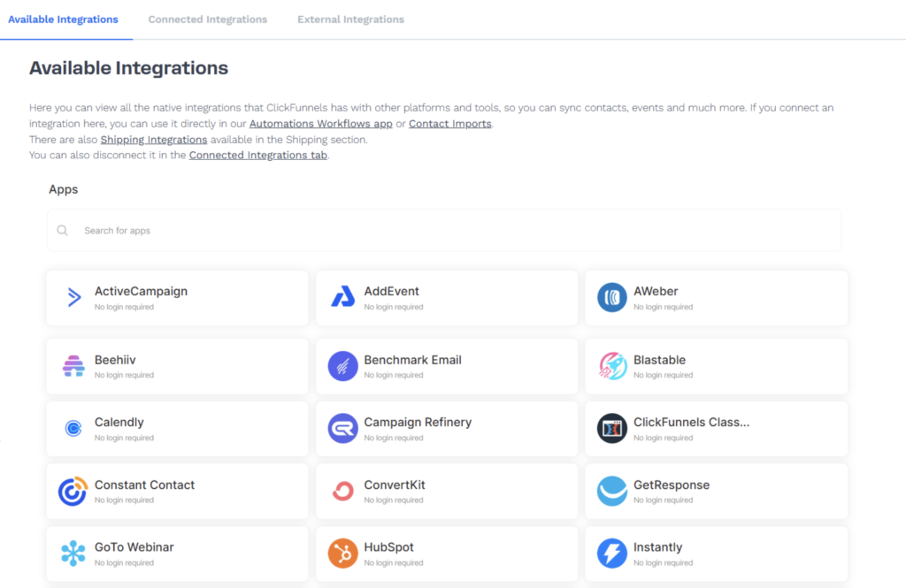
Task: Select the Beehiiv app name
Action: click(115, 360)
